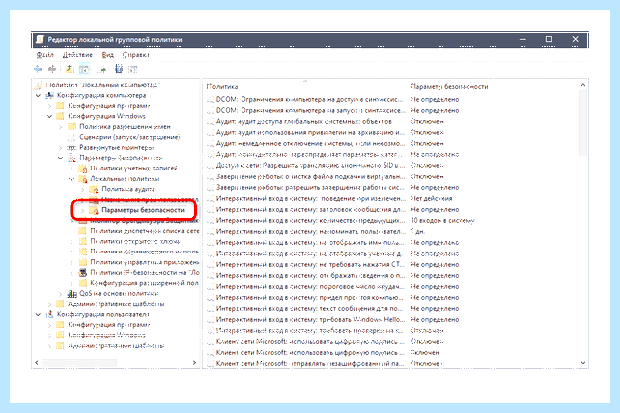
Task: Click the Политики открытого ключа folder icon
Action: click(x=83, y=241)
